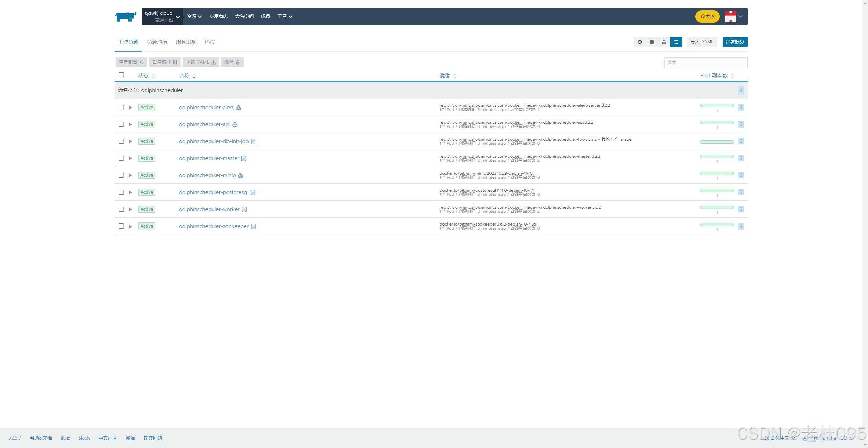Open tyzwkj-cloud project selector dropdown
868x448 pixels.
[162, 16]
